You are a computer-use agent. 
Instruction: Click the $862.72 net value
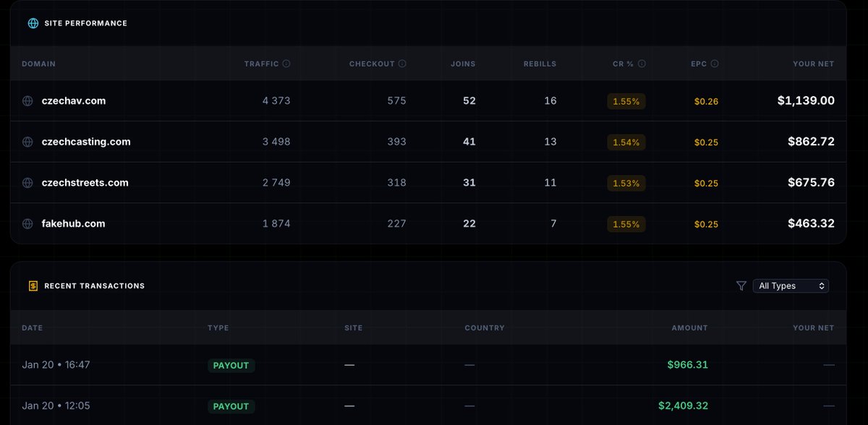click(x=811, y=142)
